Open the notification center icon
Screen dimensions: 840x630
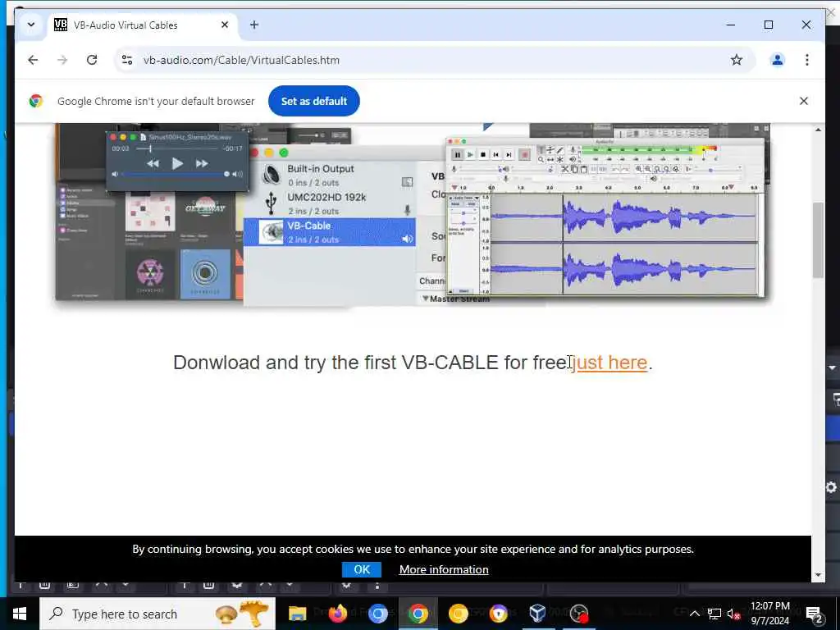pos(814,614)
